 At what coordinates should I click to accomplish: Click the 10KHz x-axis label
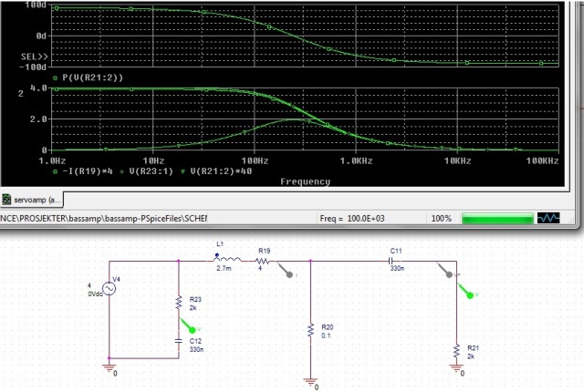(x=457, y=160)
